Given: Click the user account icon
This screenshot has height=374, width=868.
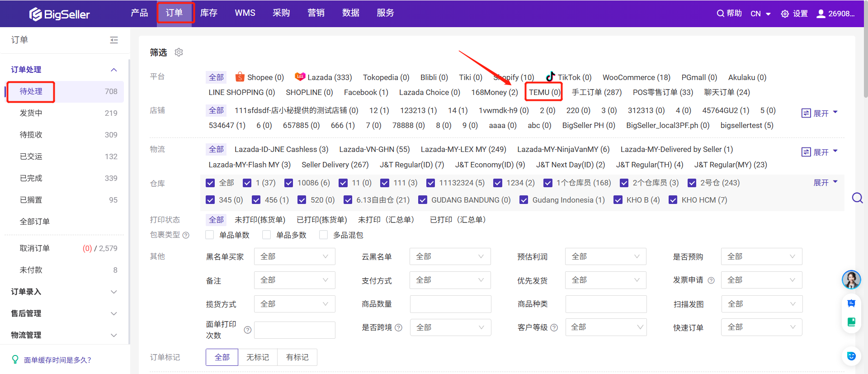Looking at the screenshot, I should pyautogui.click(x=821, y=14).
